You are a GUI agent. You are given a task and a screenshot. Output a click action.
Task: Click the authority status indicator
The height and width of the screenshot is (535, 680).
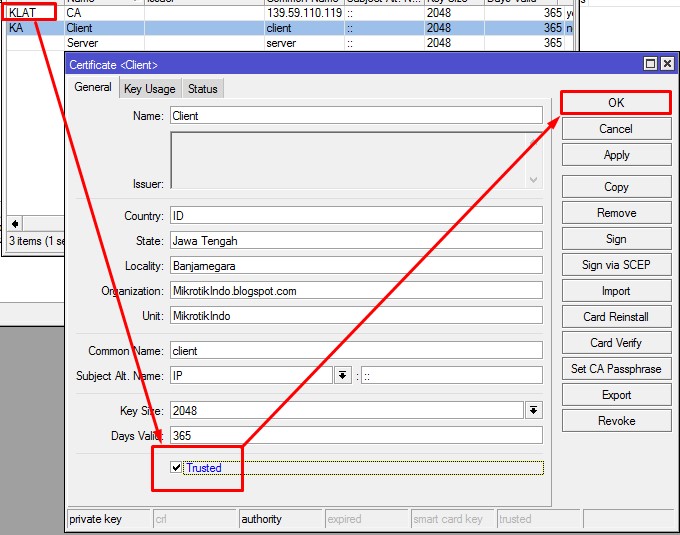point(281,519)
